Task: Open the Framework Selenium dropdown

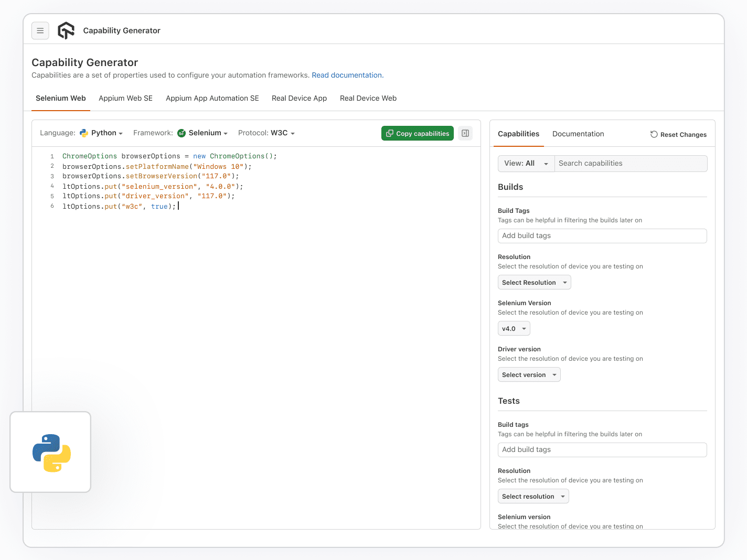Action: click(202, 133)
